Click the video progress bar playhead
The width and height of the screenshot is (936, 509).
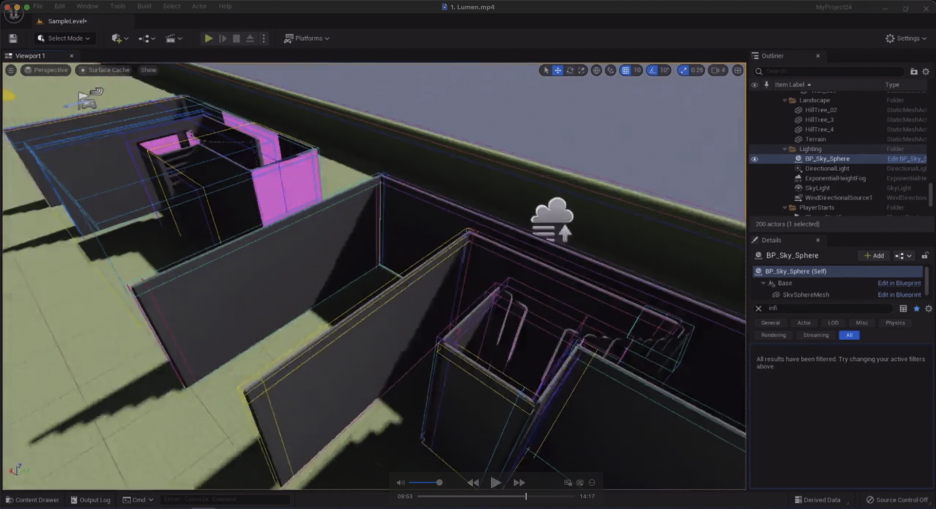(x=526, y=496)
